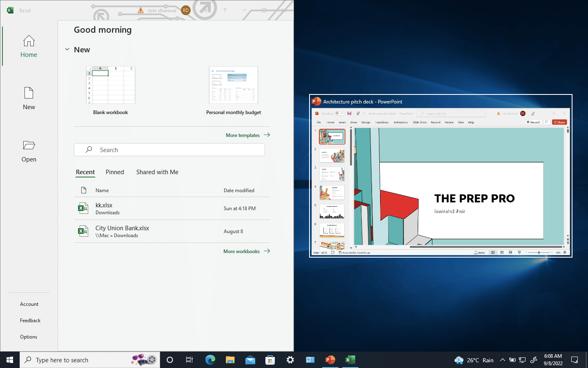This screenshot has height=368, width=588.
Task: Open the Windows Start menu
Action: click(x=10, y=360)
